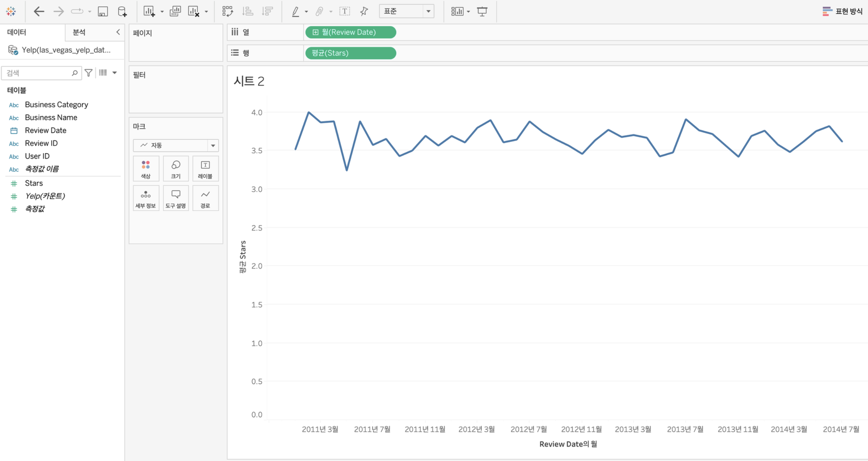This screenshot has height=461, width=868.
Task: Switch to the 분석 tab
Action: coord(79,32)
